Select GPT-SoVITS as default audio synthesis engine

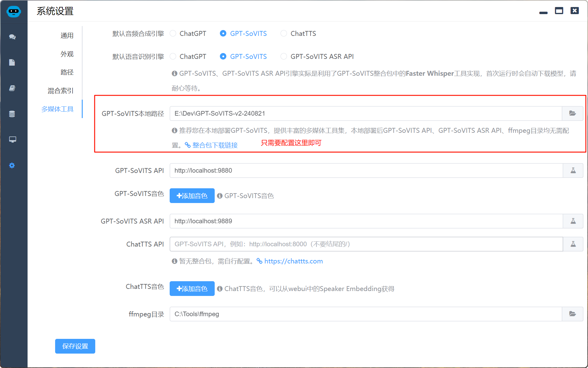243,33
